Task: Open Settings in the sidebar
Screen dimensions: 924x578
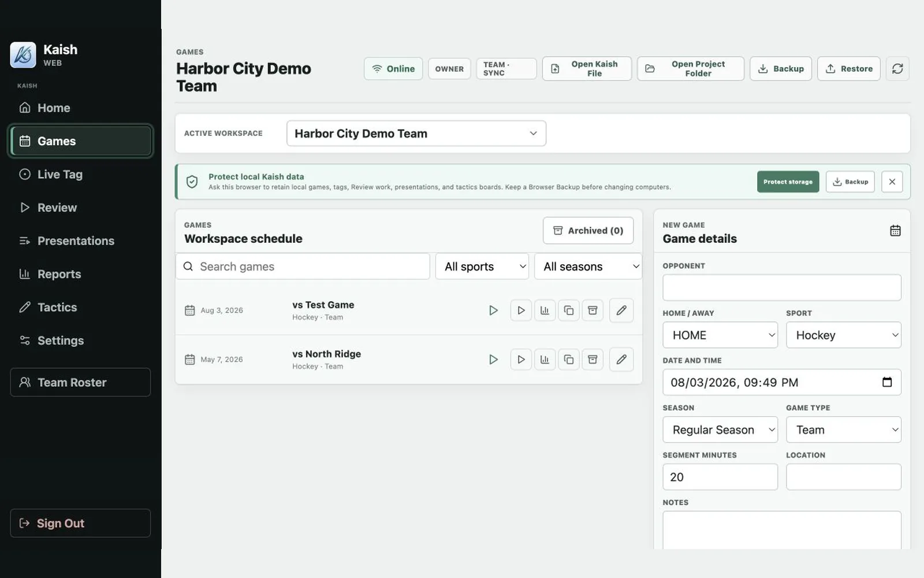Action: (80, 340)
